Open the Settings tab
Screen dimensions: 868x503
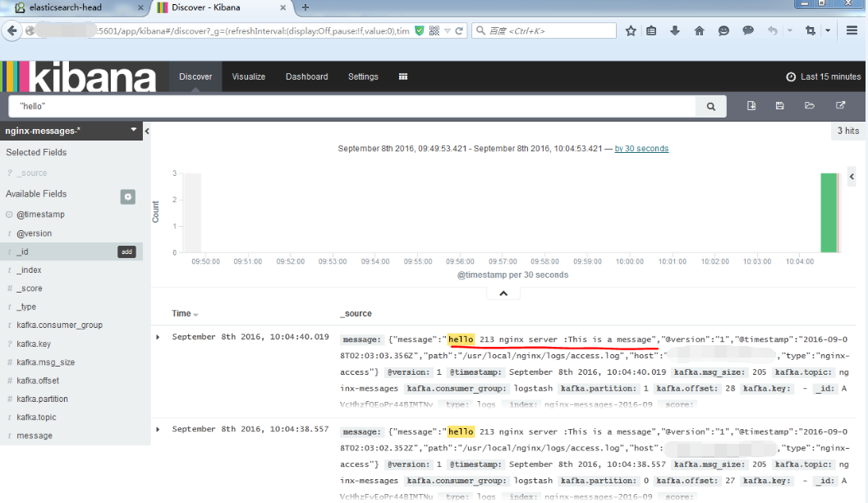coord(363,76)
